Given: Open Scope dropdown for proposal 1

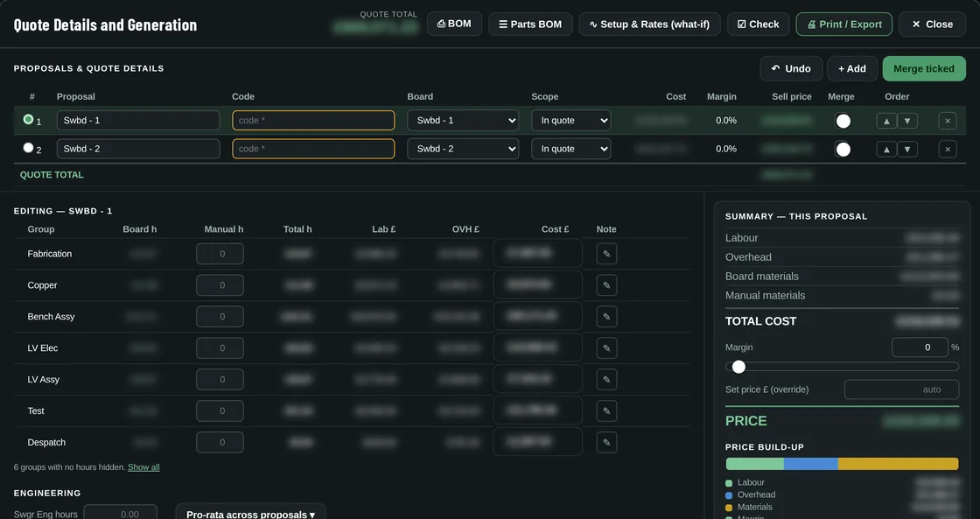Looking at the screenshot, I should pos(571,120).
